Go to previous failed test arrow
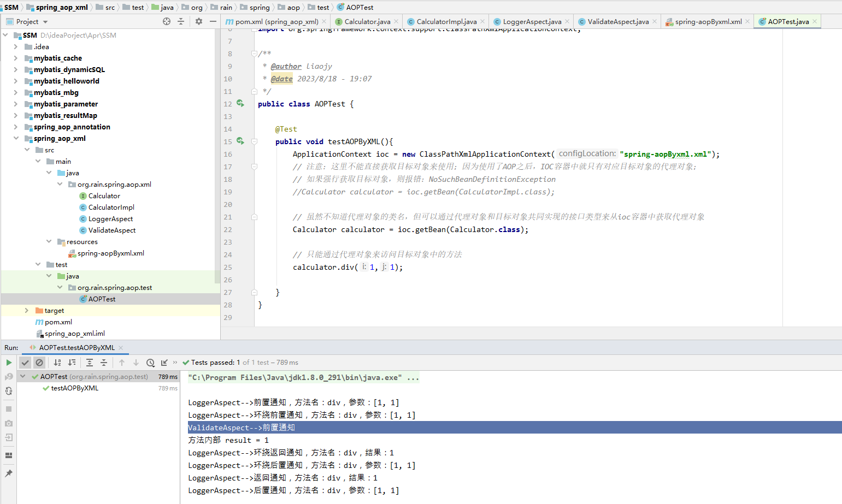Image resolution: width=842 pixels, height=504 pixels. tap(122, 363)
